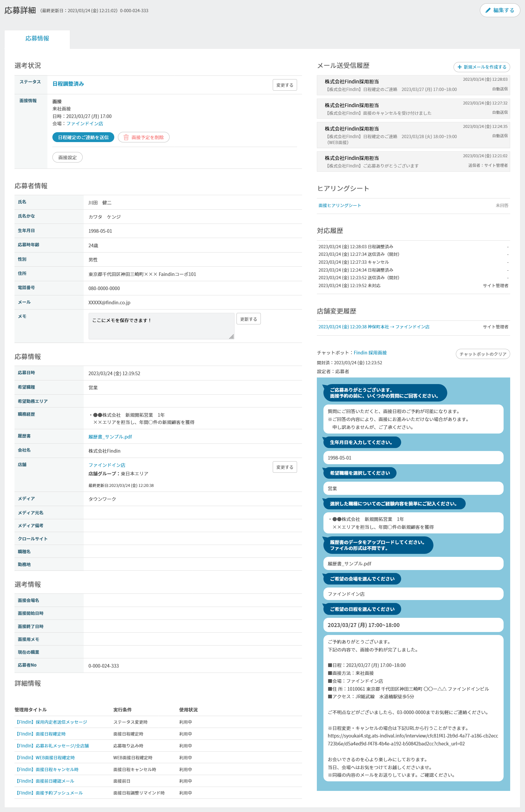Click the Findin 採用面接 chatbot link

coord(370,352)
